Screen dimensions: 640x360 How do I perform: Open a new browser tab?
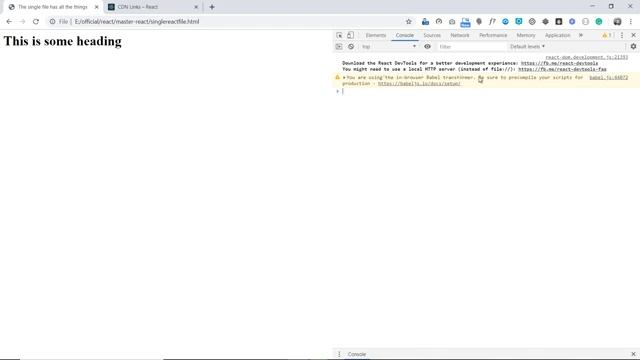click(212, 7)
